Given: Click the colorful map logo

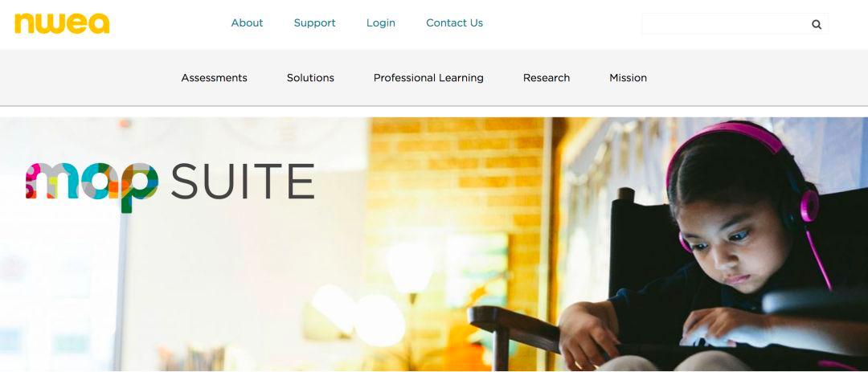Looking at the screenshot, I should pos(92,185).
